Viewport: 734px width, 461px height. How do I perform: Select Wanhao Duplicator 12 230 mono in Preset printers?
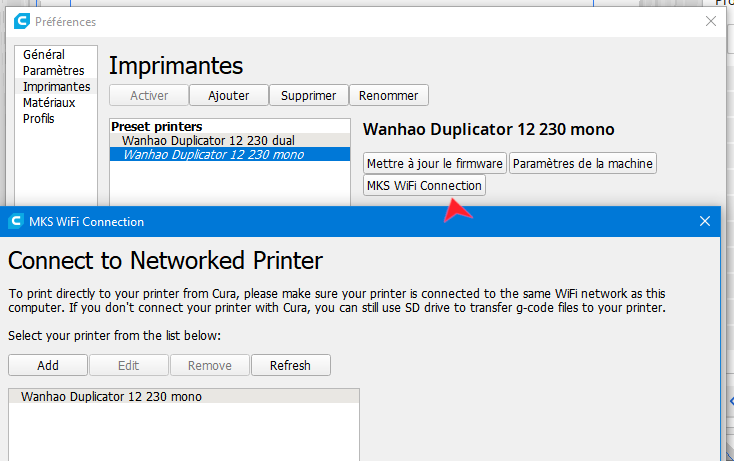pos(230,154)
